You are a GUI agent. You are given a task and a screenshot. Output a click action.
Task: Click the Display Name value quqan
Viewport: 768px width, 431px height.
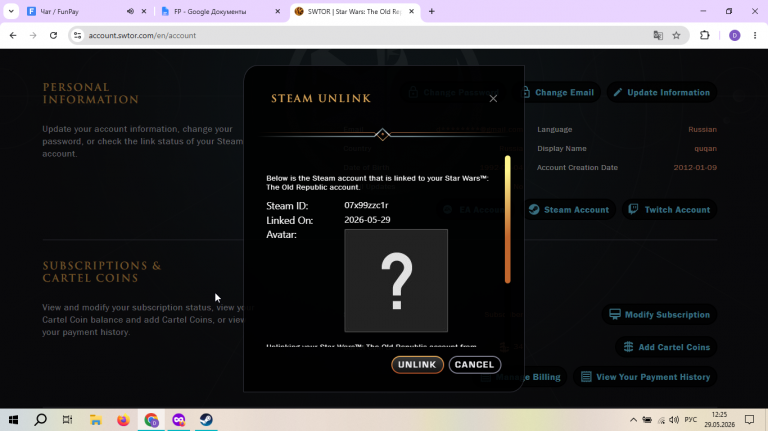[x=705, y=148]
